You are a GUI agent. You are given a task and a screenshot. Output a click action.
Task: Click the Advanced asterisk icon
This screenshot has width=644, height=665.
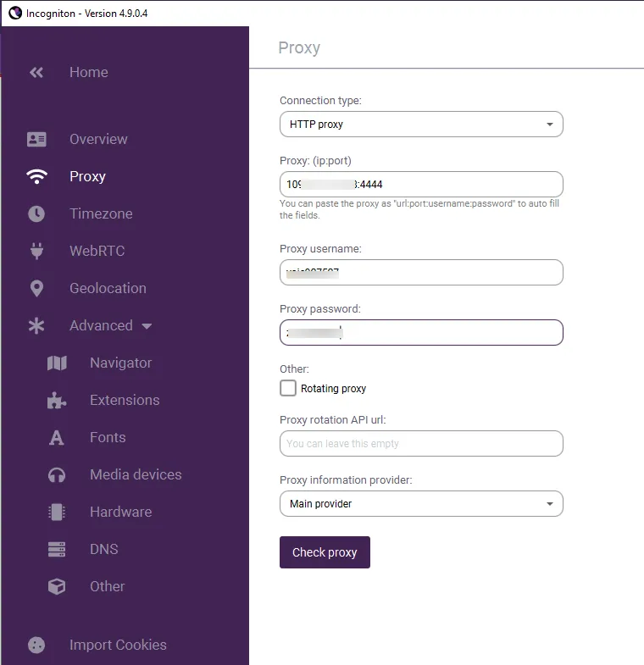36,325
